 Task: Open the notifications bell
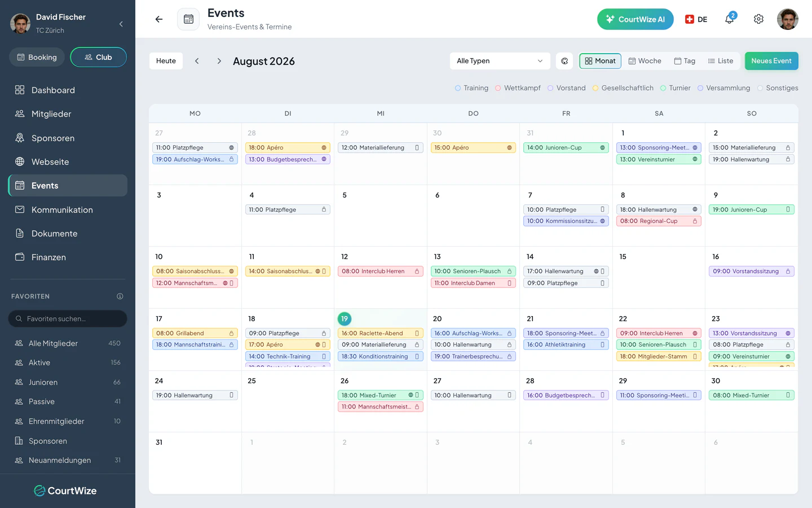pyautogui.click(x=730, y=19)
